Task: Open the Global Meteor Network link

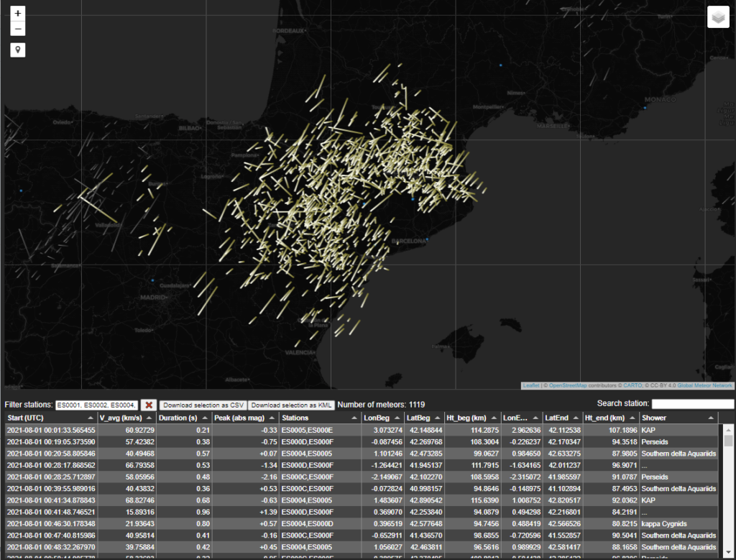Action: (x=704, y=385)
